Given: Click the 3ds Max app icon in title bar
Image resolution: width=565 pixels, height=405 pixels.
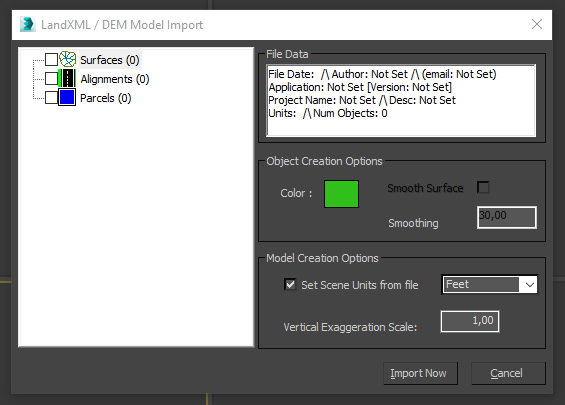Looking at the screenshot, I should 27,25.
